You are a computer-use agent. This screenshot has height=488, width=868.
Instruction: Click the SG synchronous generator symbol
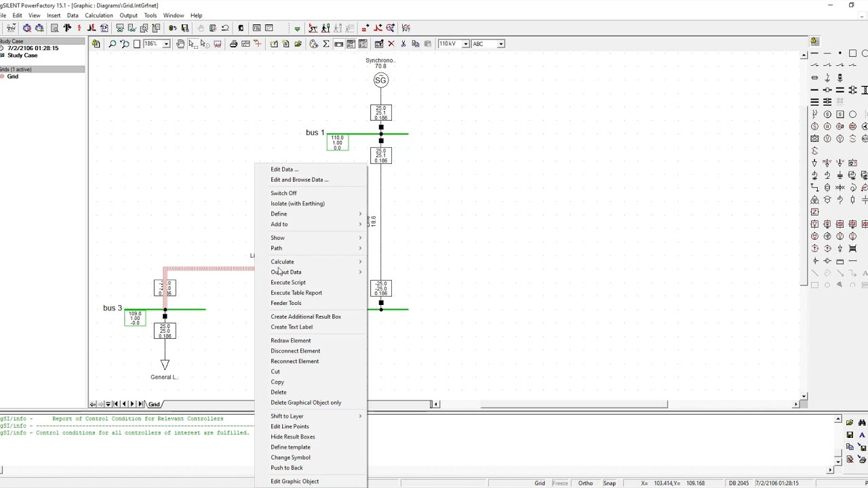[x=380, y=81]
